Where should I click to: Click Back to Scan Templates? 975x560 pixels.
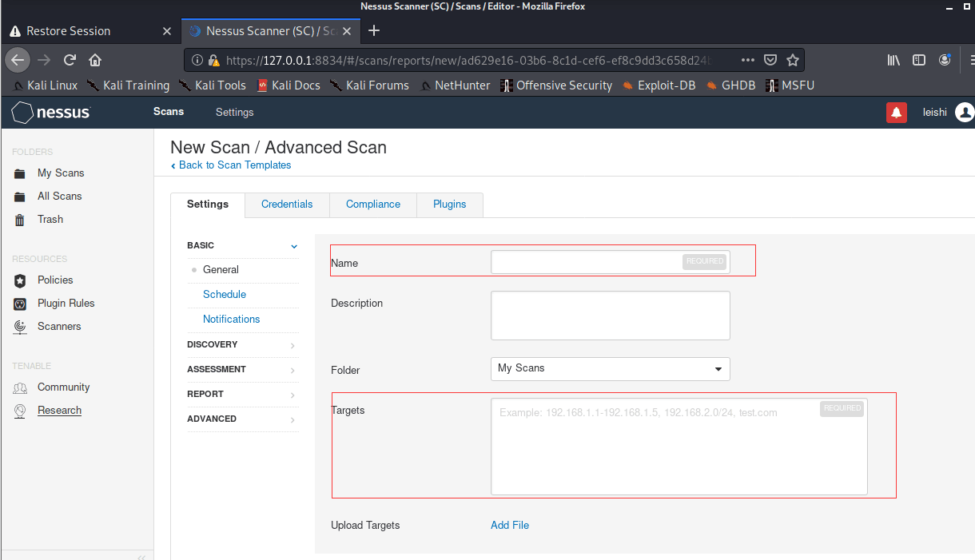[x=231, y=165]
